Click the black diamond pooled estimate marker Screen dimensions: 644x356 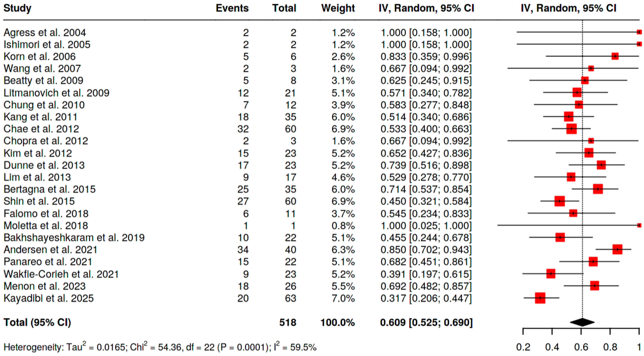[582, 322]
